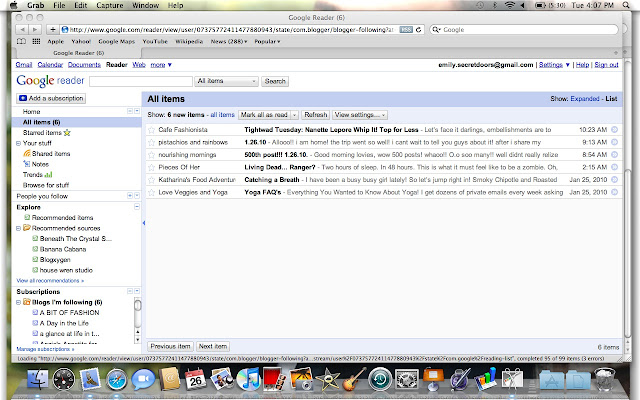
Task: Click the Safari forward arrow button
Action: click(x=35, y=29)
